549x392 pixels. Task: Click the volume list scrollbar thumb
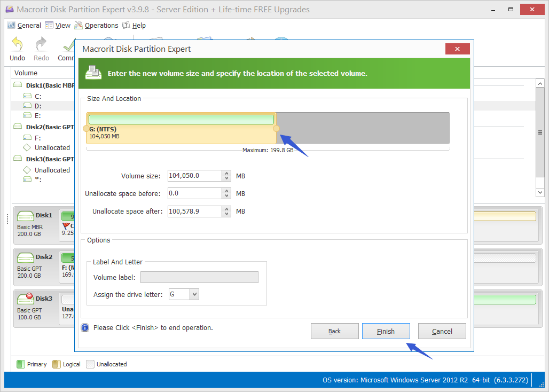pos(540,132)
